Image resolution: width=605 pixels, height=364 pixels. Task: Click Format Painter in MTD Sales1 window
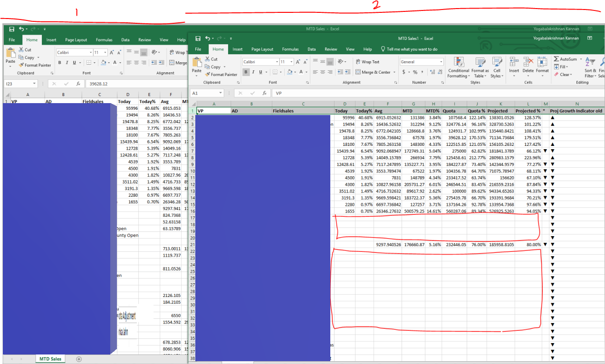pos(221,75)
